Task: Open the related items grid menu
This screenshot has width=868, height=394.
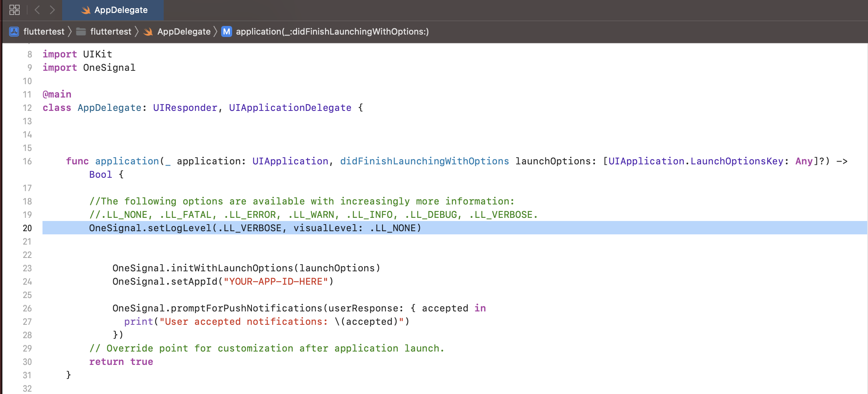Action: (15, 10)
